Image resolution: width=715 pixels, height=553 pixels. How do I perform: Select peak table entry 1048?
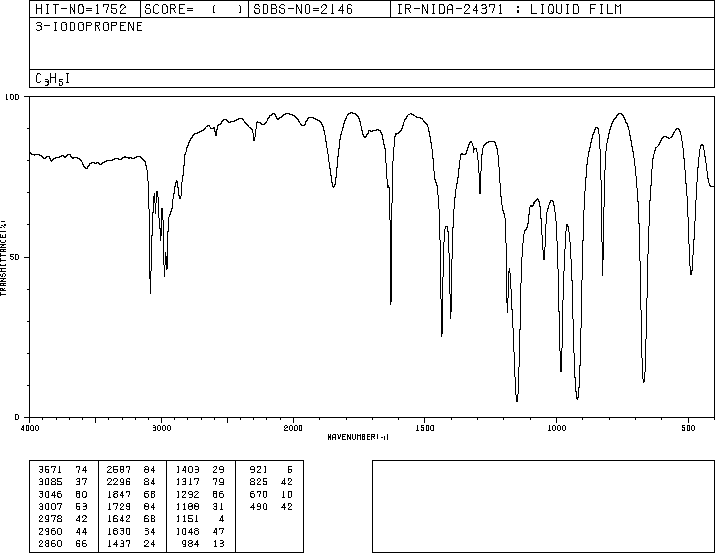pyautogui.click(x=187, y=531)
